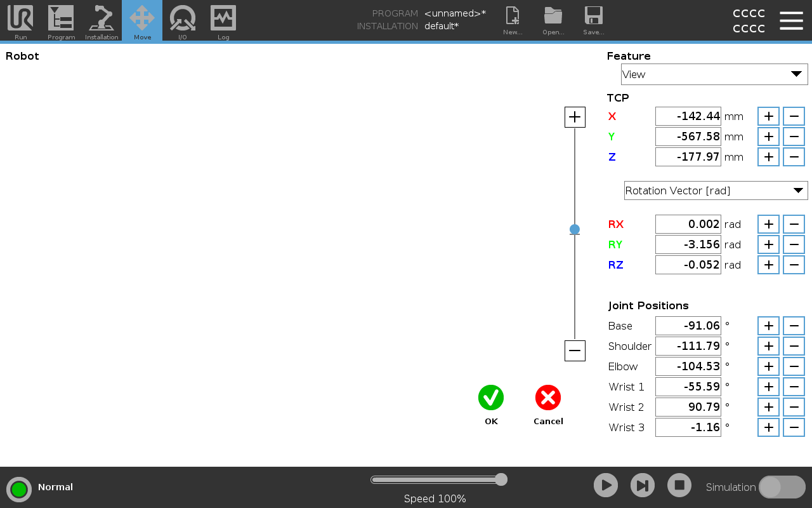Open the Log view icon
812x508 pixels.
(223, 20)
